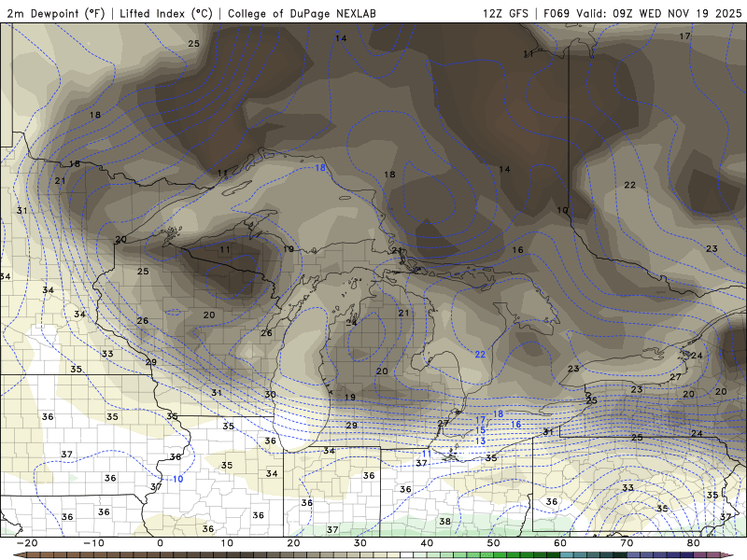This screenshot has height=560, width=747.
Task: Click the black dewpoint value 38
Action: pos(445,522)
